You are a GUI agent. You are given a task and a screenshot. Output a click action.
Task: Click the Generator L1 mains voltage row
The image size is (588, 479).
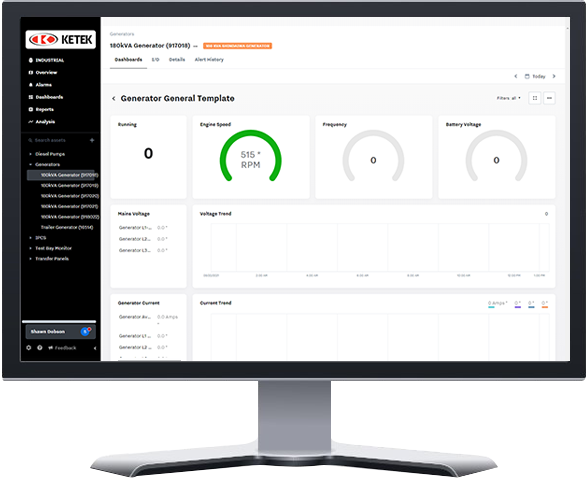pyautogui.click(x=143, y=228)
